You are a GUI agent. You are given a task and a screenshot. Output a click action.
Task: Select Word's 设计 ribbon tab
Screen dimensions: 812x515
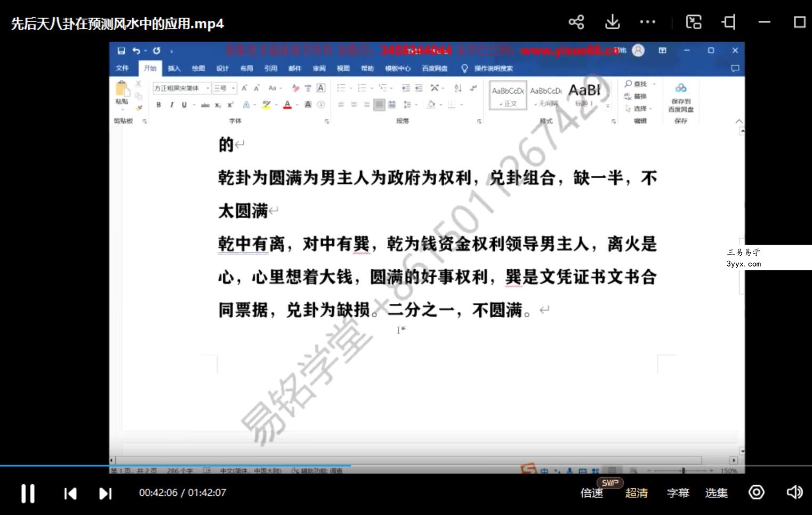222,68
